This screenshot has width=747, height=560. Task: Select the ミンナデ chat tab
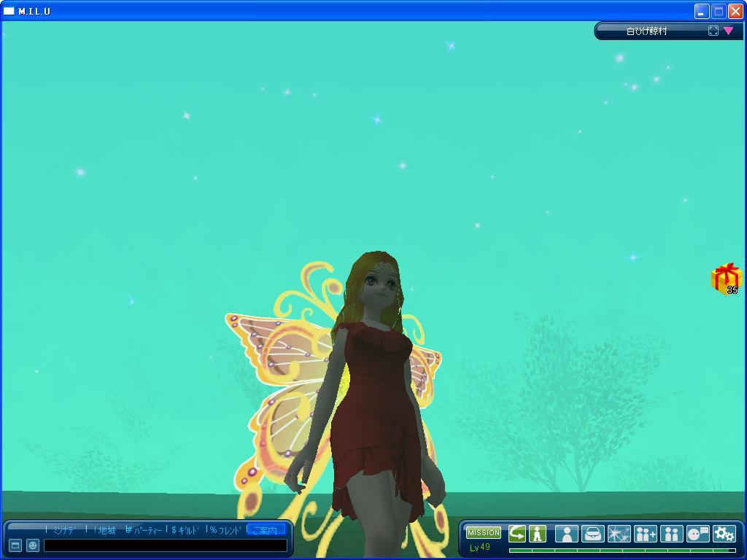point(64,530)
